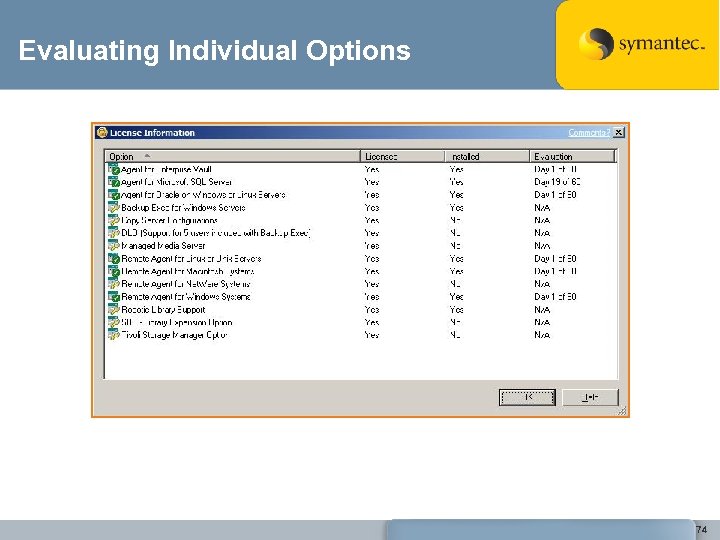Open the Comments? link in title bar

(589, 133)
